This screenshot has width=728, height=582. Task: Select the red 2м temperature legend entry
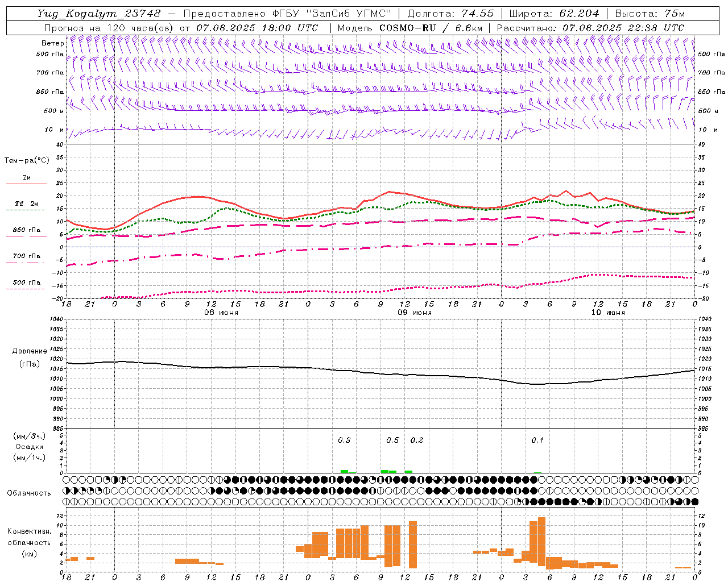tap(26, 179)
